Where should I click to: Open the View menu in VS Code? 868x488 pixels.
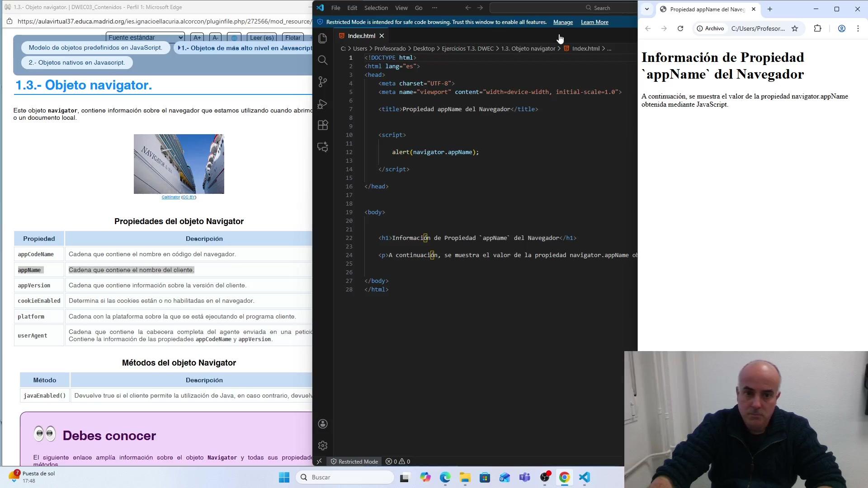coord(401,8)
